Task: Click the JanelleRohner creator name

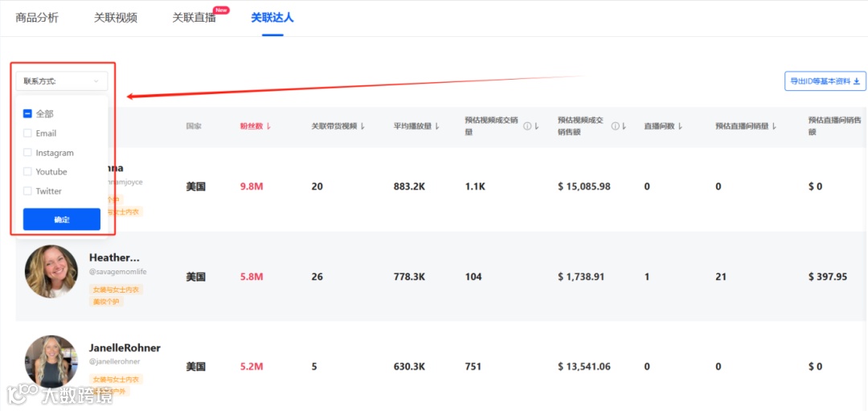Action: [125, 347]
